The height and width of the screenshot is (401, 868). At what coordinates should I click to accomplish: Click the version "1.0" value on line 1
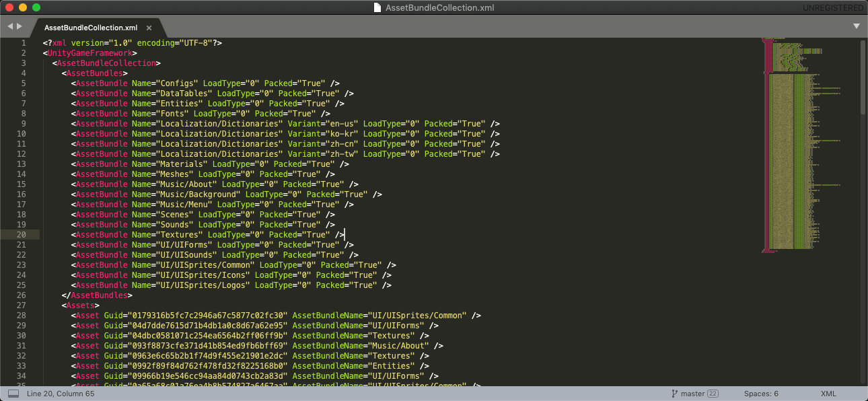[120, 43]
